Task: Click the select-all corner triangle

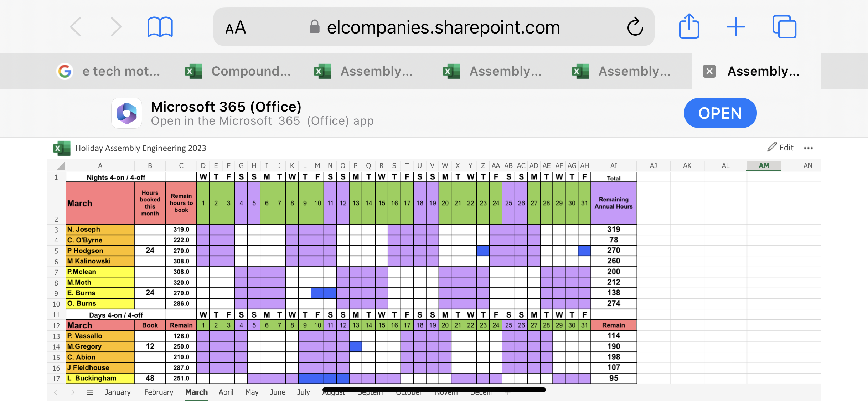Action: [x=61, y=166]
